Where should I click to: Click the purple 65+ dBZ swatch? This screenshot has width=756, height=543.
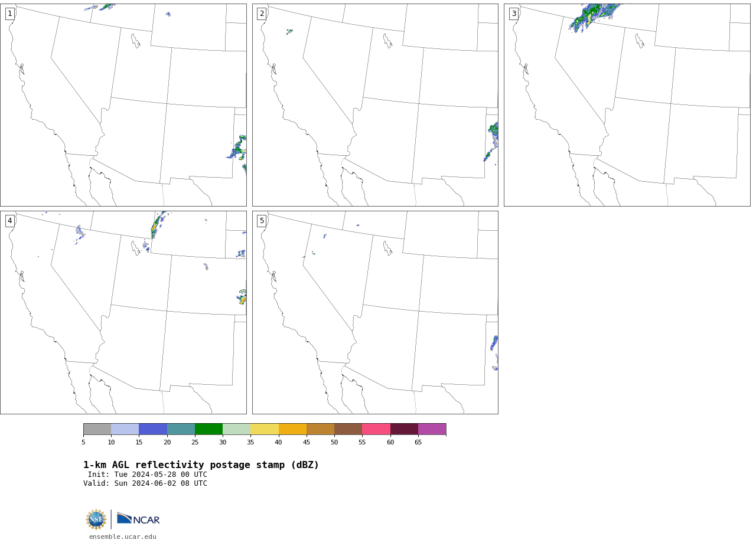click(432, 429)
